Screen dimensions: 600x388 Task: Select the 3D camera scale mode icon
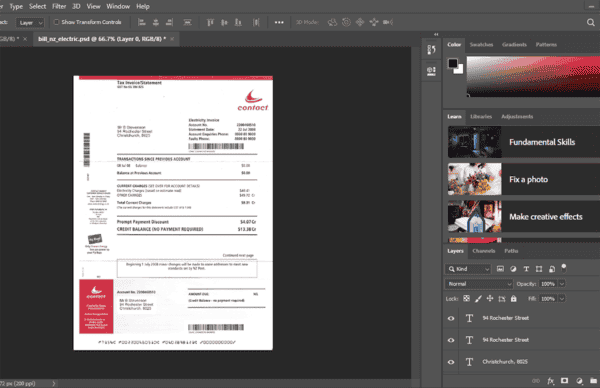point(388,23)
